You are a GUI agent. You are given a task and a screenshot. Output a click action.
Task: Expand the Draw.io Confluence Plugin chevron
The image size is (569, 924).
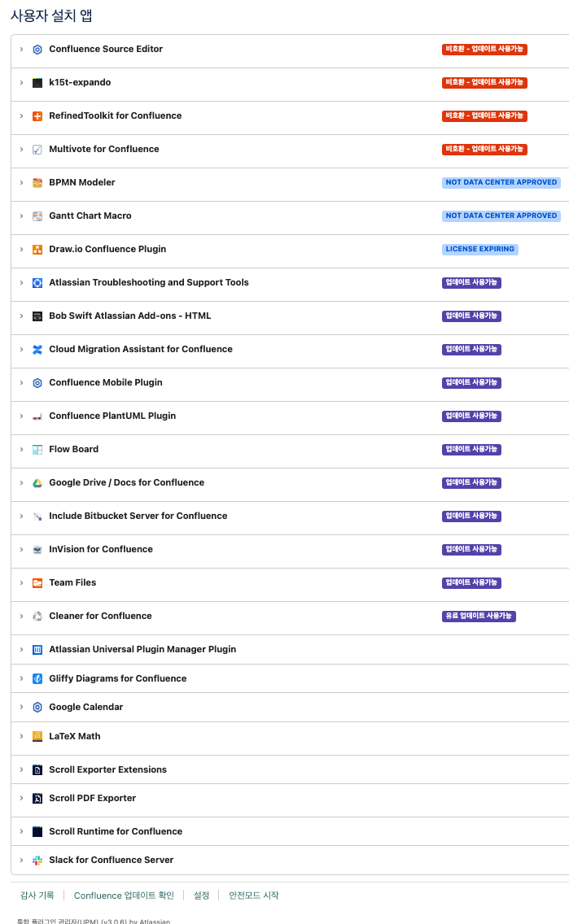point(21,250)
